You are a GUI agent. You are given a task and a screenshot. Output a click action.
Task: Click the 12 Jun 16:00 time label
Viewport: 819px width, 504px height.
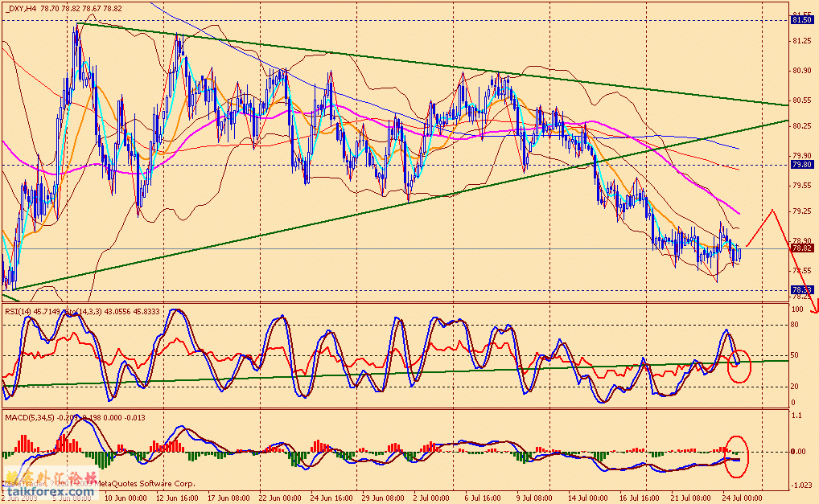177,498
